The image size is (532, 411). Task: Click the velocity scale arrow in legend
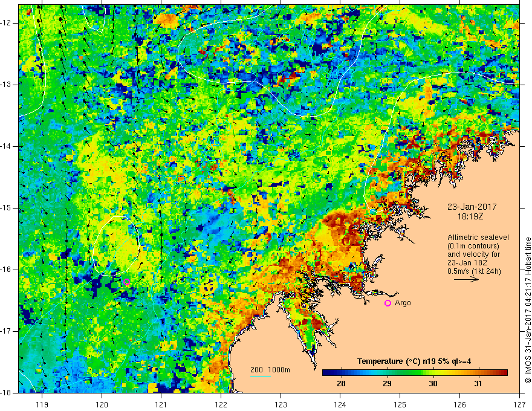tap(466, 279)
